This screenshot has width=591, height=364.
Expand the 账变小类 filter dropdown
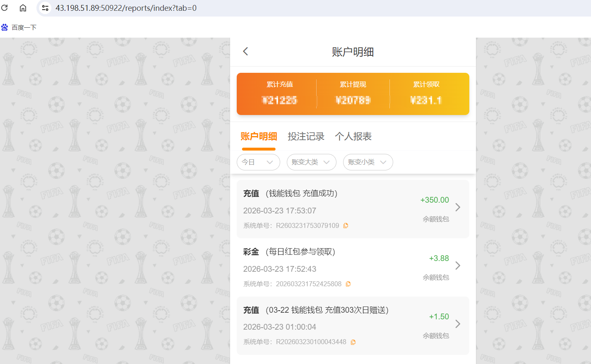[x=368, y=162]
